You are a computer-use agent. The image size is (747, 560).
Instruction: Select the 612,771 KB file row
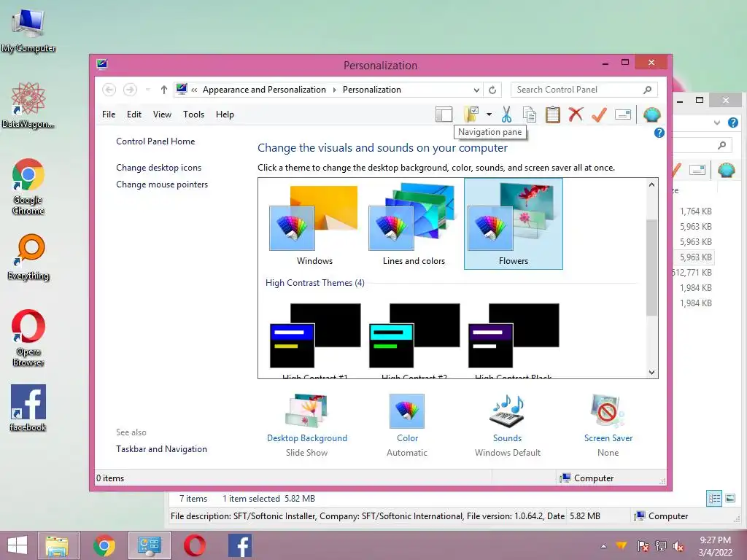pyautogui.click(x=691, y=273)
